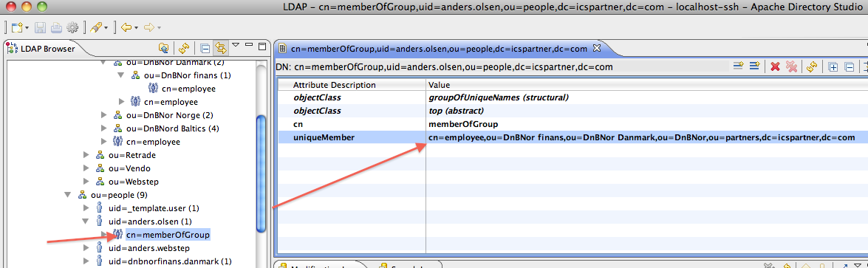The width and height of the screenshot is (868, 268).
Task: Click Refresh icon in LDAP Browser toolbar
Action: pos(185,48)
